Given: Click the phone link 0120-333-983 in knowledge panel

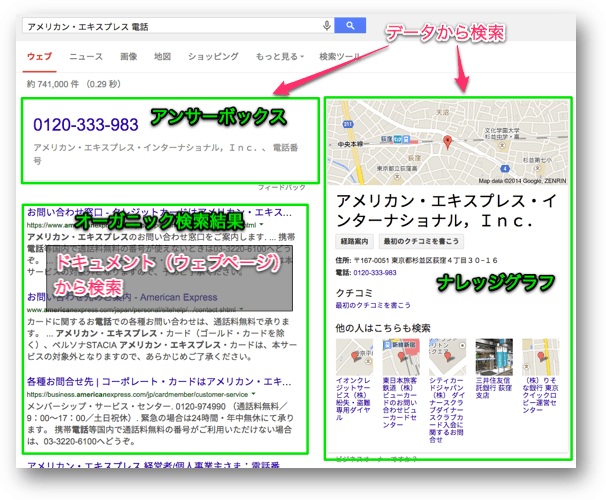Looking at the screenshot, I should [374, 273].
